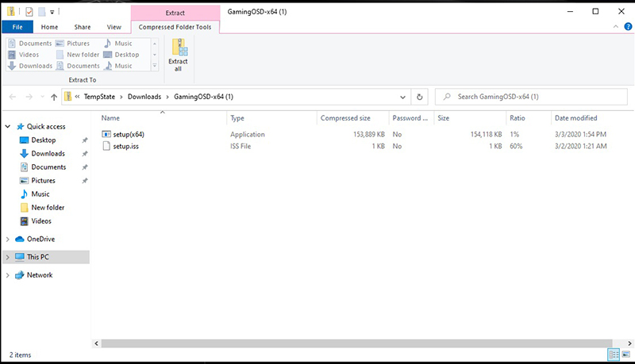The image size is (635, 364).
Task: Click the Help question mark icon
Action: pos(628,27)
